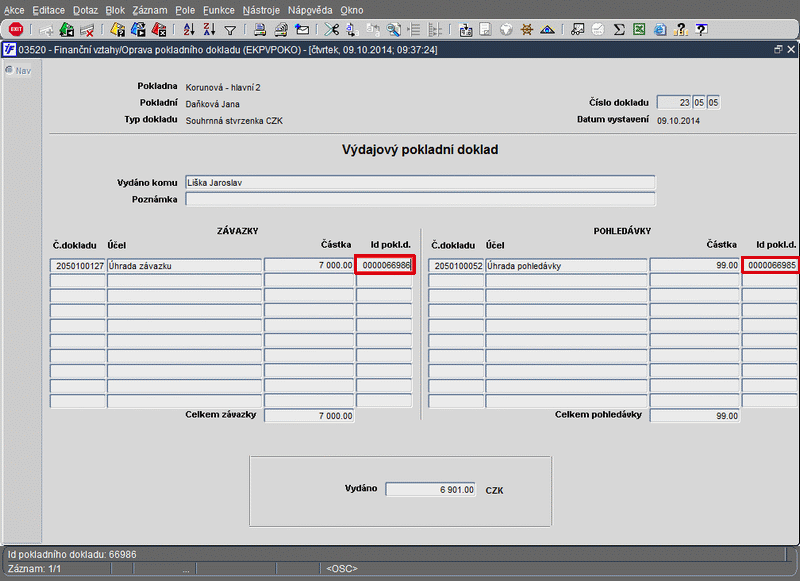Click the Záznam: 1/1 status entry
The image size is (800, 581).
click(34, 568)
